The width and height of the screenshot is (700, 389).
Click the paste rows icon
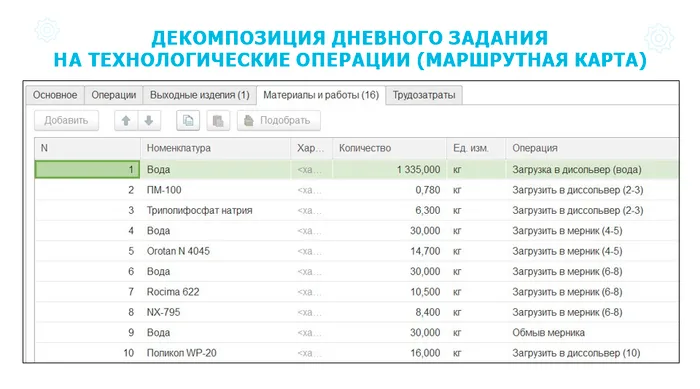pos(218,121)
